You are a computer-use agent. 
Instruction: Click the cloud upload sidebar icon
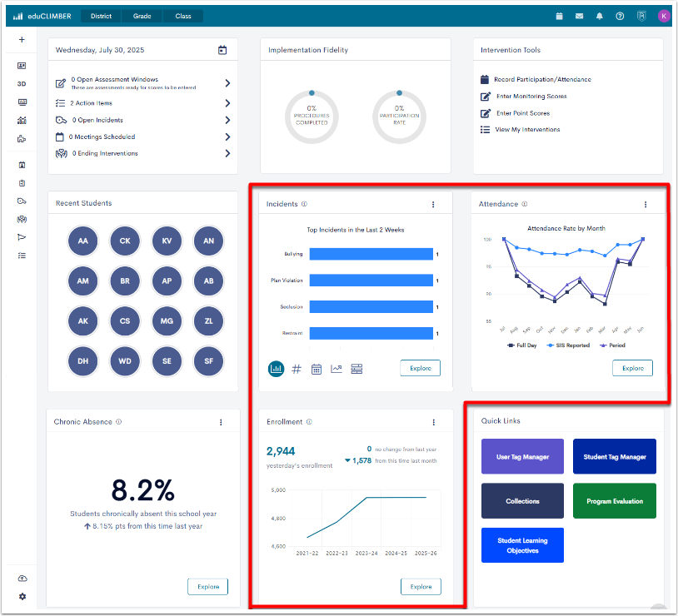tap(22, 579)
